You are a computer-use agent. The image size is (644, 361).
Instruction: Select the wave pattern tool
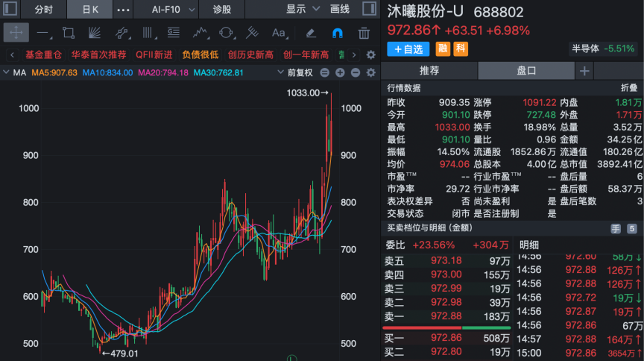click(x=201, y=33)
